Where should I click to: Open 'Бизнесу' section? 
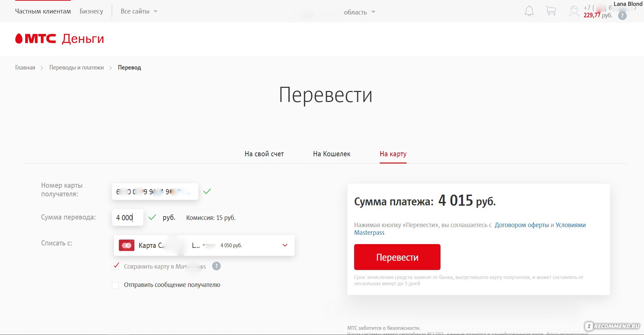point(91,11)
